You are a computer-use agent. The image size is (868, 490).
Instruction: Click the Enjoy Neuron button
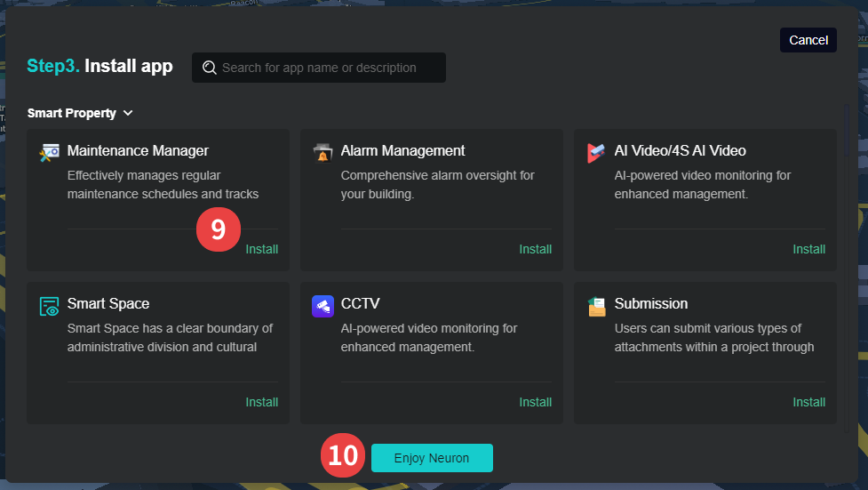click(x=432, y=458)
